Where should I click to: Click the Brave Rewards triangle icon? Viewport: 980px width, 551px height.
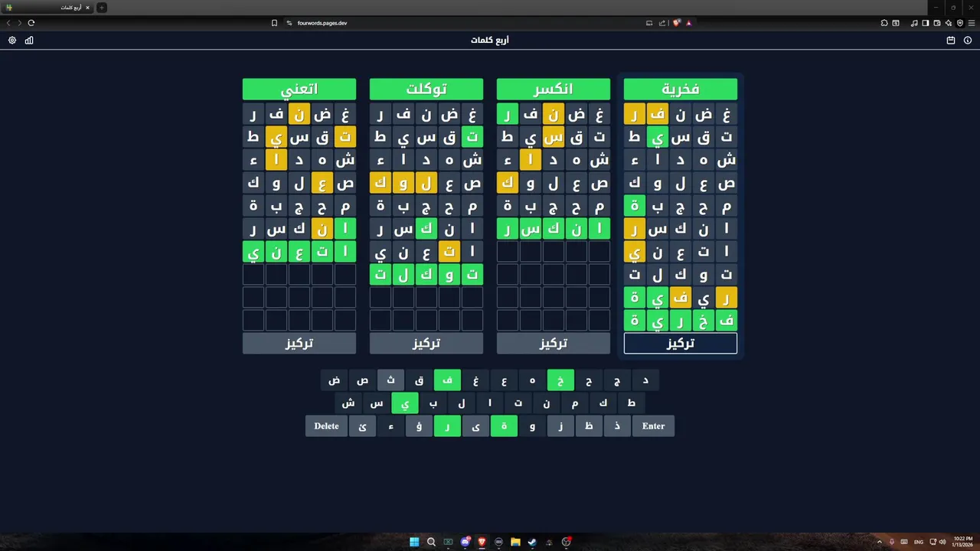click(x=689, y=23)
